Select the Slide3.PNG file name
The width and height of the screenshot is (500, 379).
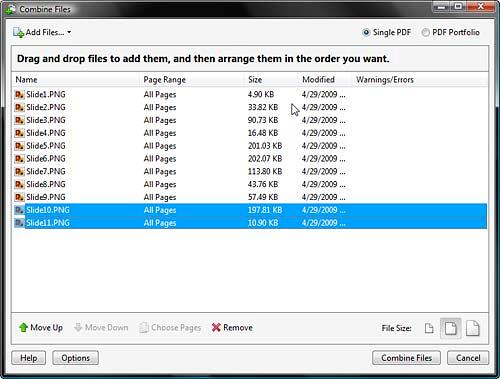tap(46, 120)
